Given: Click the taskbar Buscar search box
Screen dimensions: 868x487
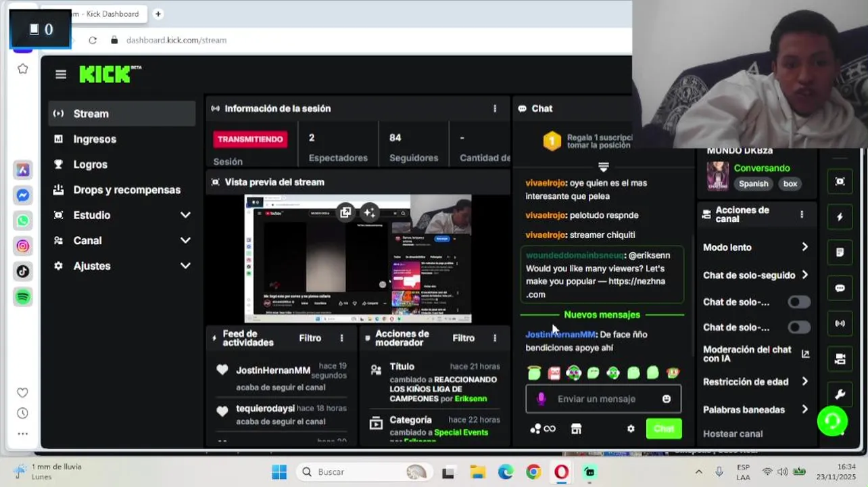Looking at the screenshot, I should 364,472.
